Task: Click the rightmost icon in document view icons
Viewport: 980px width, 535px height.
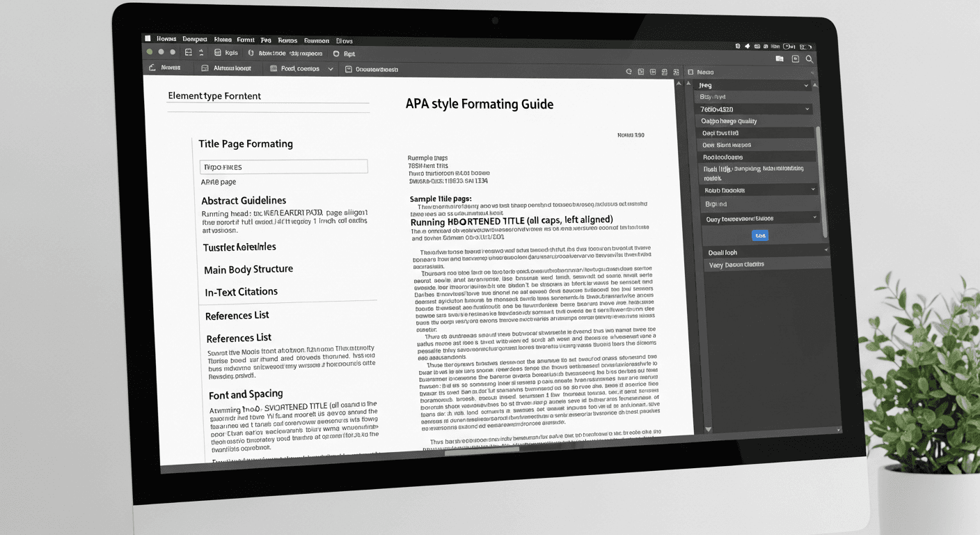Action: click(x=674, y=72)
